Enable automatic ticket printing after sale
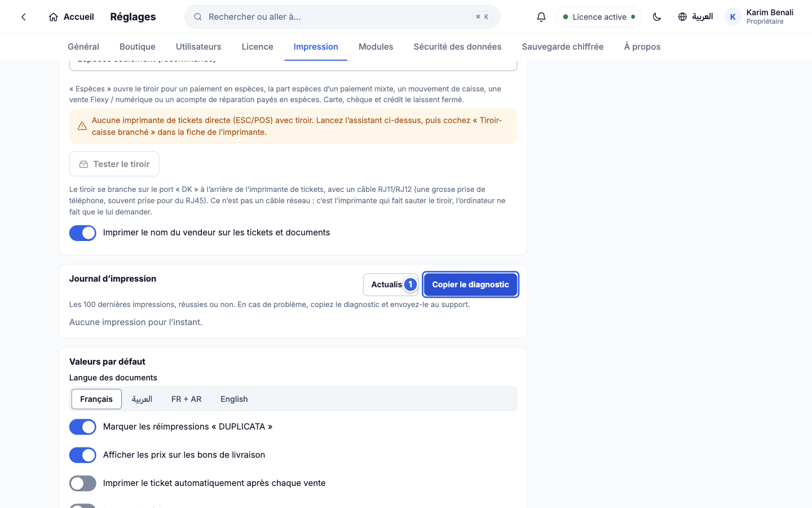This screenshot has width=812, height=508. [83, 483]
